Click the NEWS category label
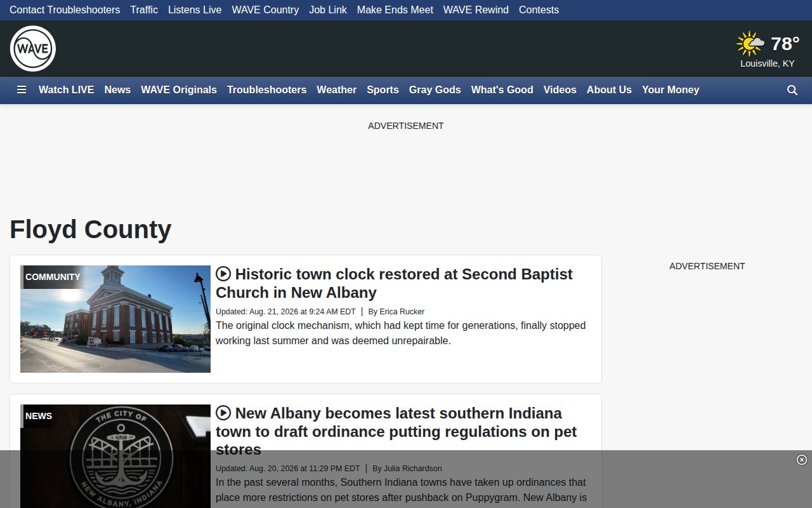812x508 pixels. [x=39, y=416]
